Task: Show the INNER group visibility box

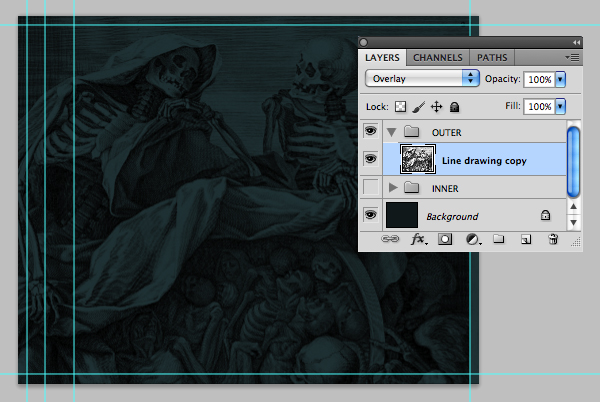Action: click(370, 187)
